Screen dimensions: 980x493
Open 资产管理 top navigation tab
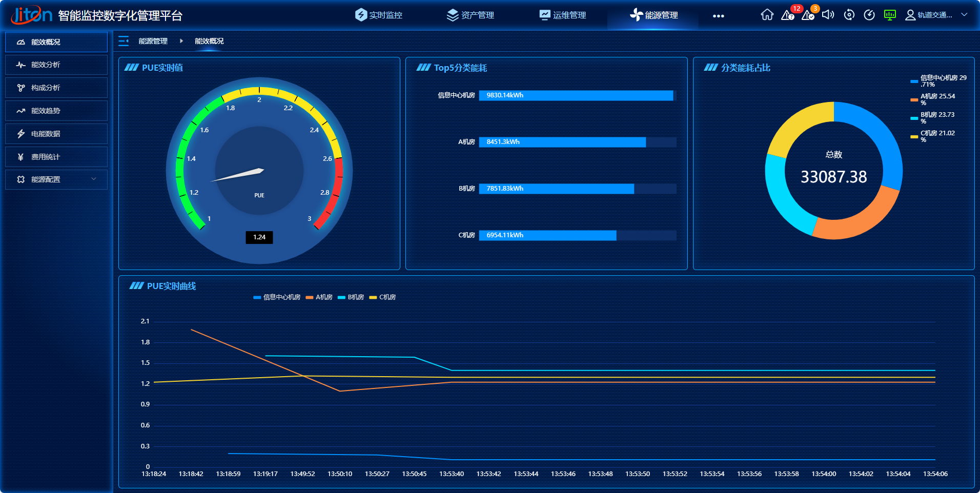pyautogui.click(x=470, y=15)
